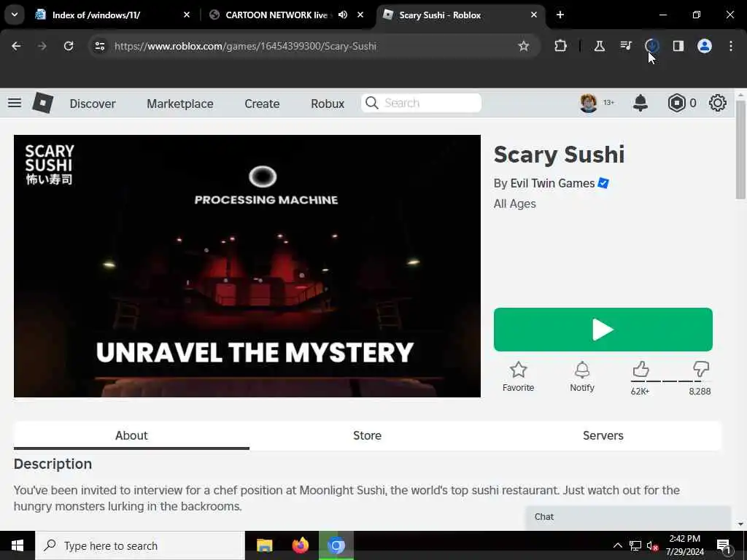Click the green Play button
This screenshot has width=747, height=560.
tap(603, 330)
